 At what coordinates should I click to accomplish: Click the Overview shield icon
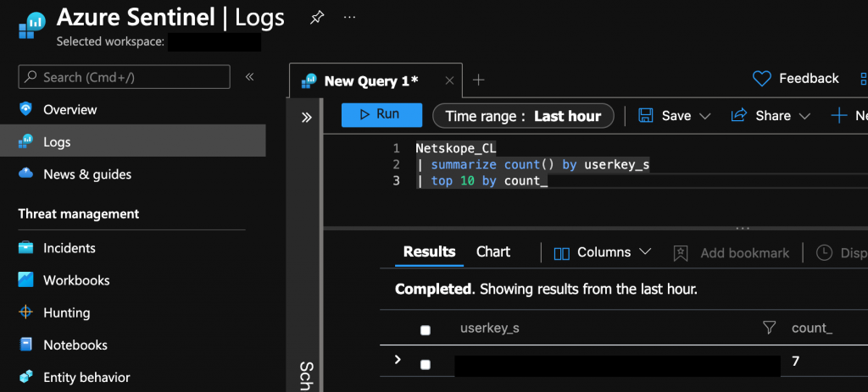pos(26,109)
